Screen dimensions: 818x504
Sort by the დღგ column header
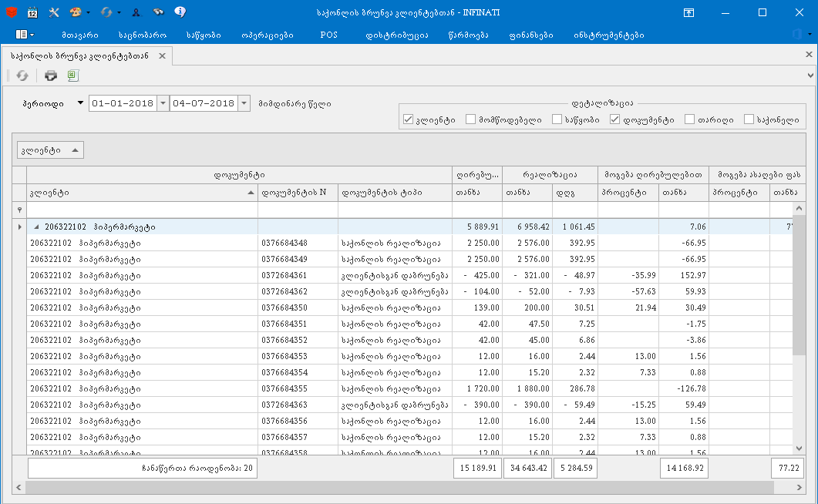pyautogui.click(x=575, y=193)
